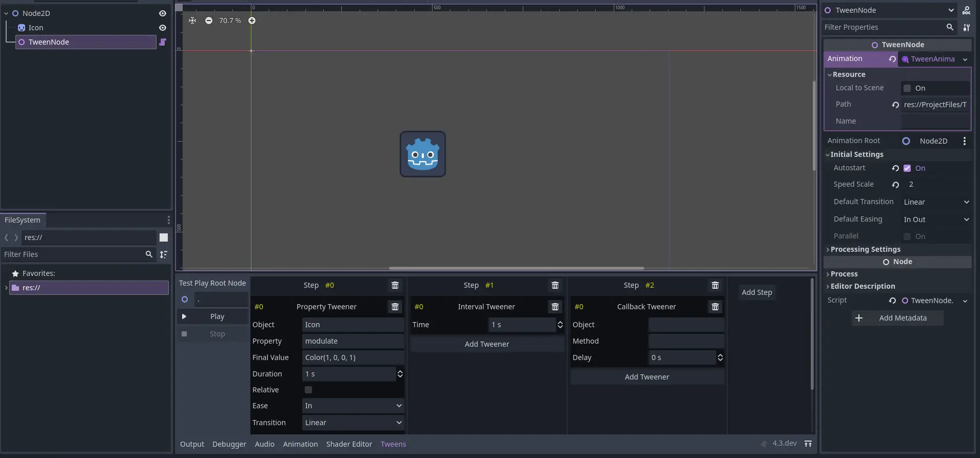Collapse Initial Settings section
This screenshot has width=980, height=458.
click(x=828, y=155)
